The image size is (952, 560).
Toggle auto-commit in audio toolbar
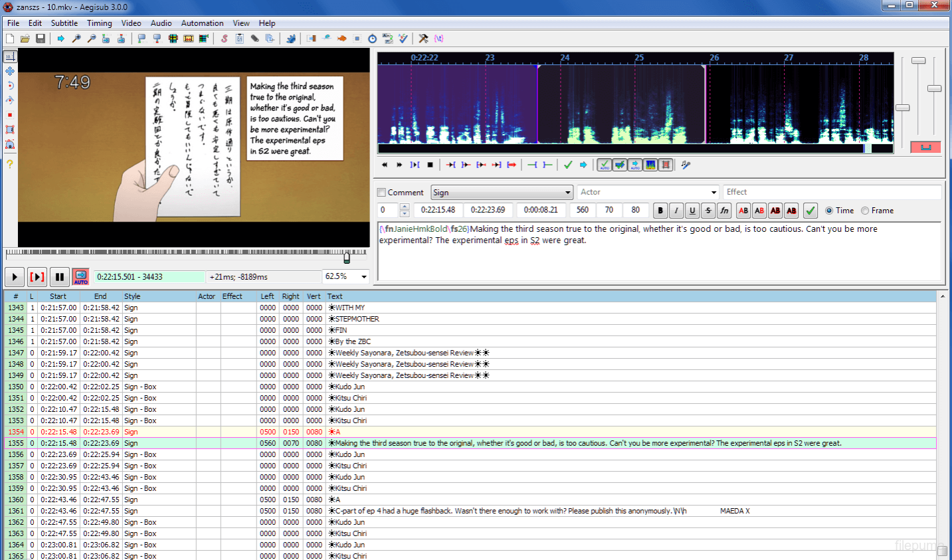(605, 165)
